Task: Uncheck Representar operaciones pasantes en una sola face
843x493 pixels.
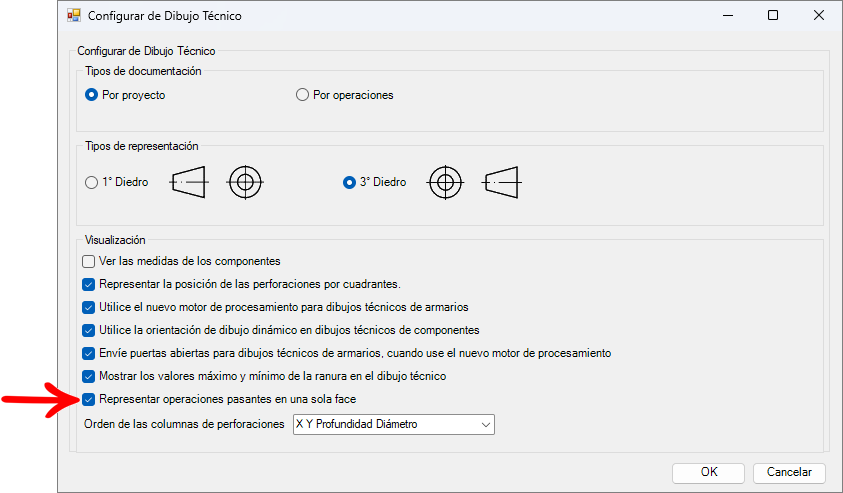Action: point(89,399)
